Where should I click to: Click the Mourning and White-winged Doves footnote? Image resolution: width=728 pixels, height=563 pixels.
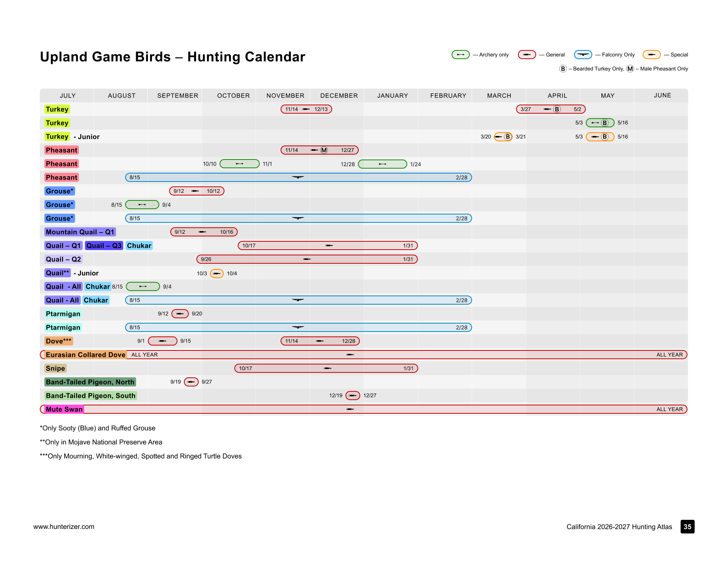click(x=141, y=456)
